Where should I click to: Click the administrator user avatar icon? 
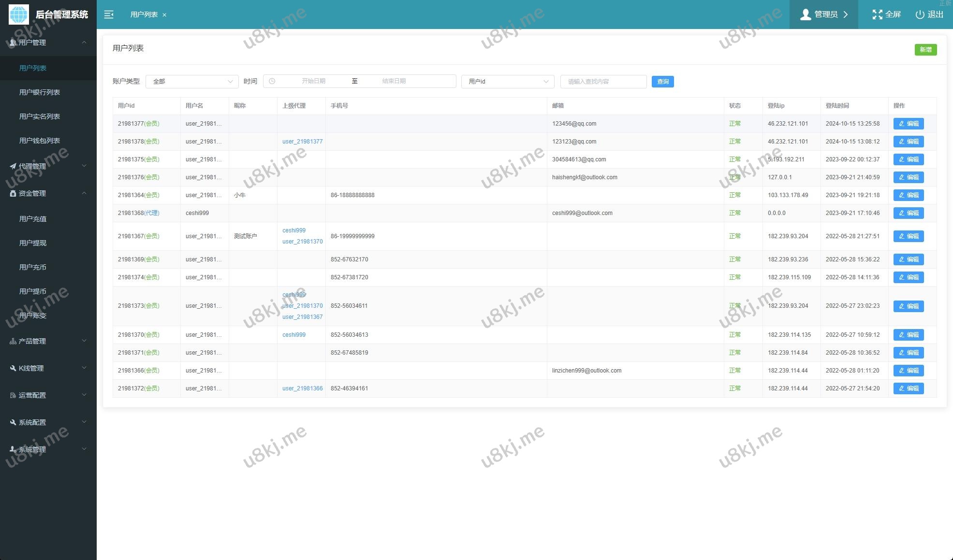(x=806, y=14)
